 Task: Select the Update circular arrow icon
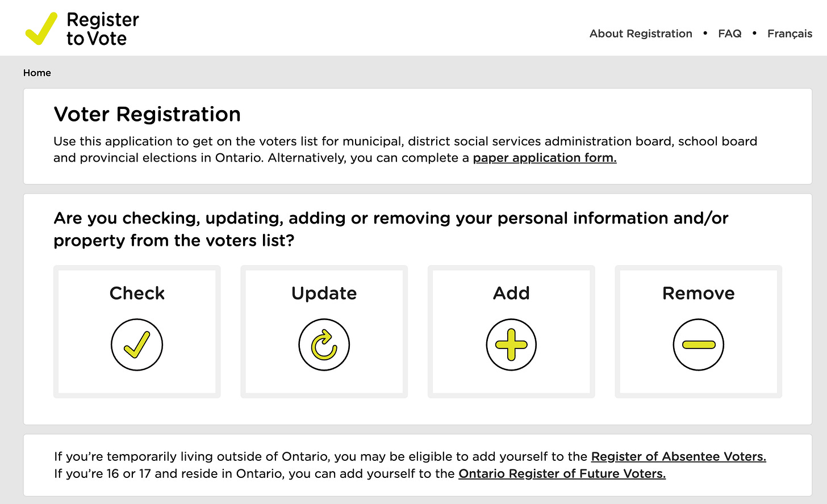pos(324,345)
